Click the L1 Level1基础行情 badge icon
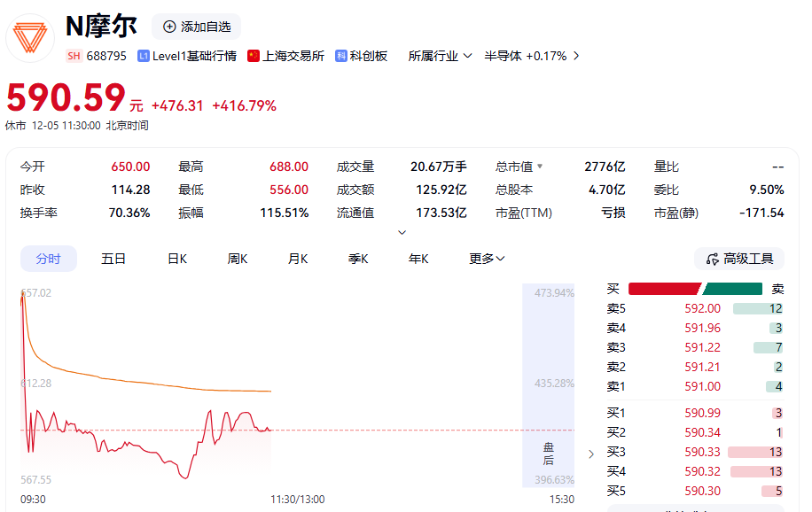812x512 pixels. 144,56
